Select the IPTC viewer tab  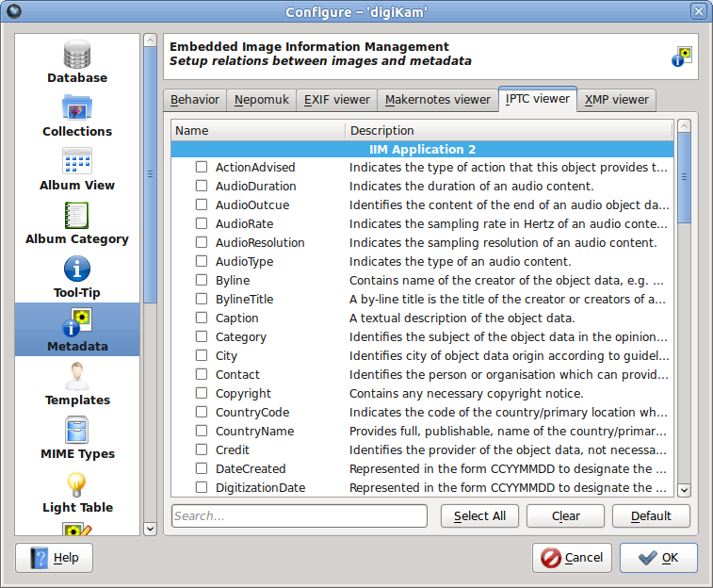click(x=538, y=99)
